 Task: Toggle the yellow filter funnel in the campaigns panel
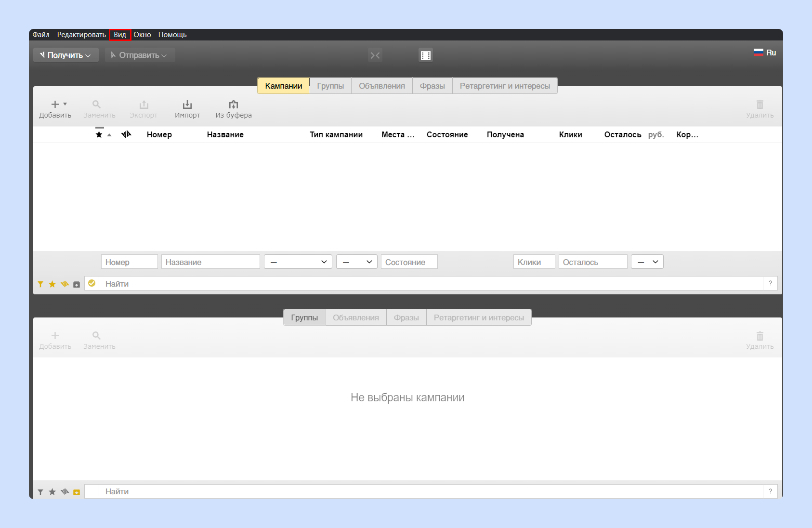(40, 284)
